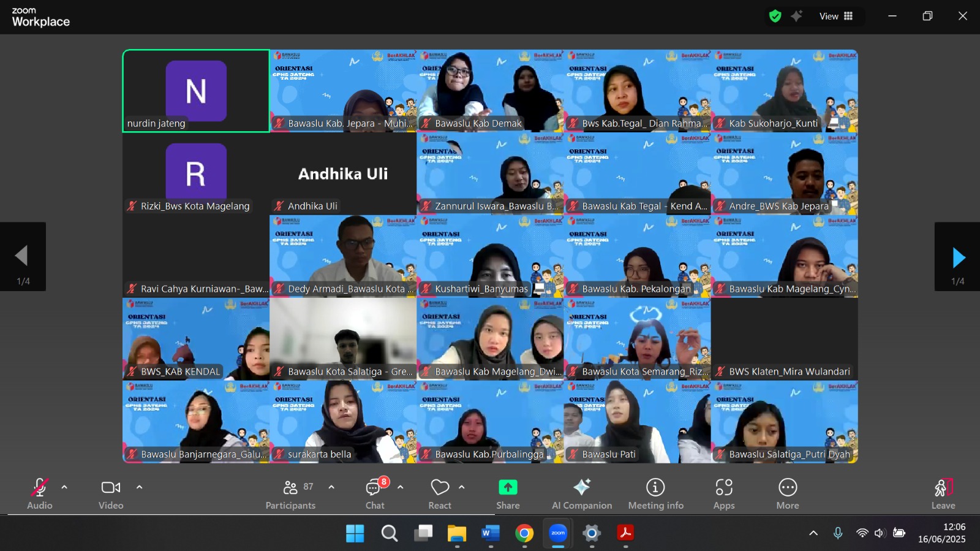Open the Apps panel
Viewport: 980px width, 551px height.
click(724, 493)
